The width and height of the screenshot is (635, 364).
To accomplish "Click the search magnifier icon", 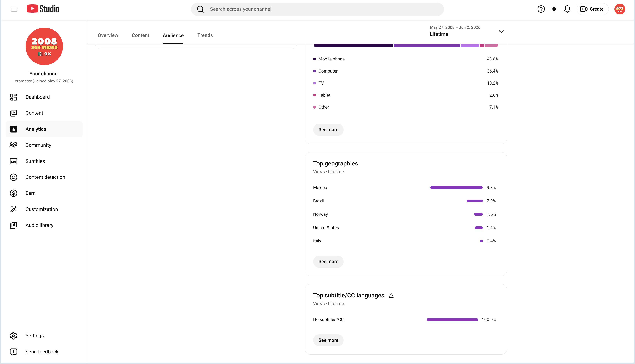I will (x=200, y=9).
